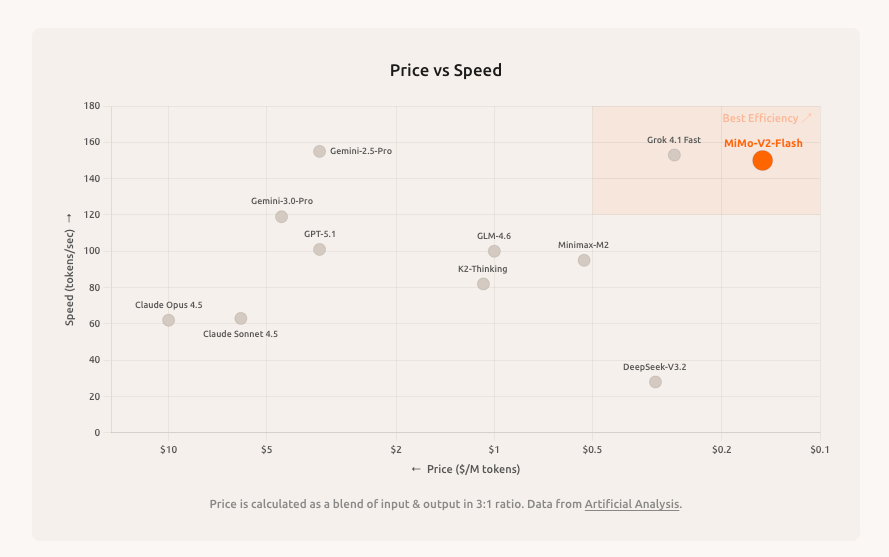
Task: Select the Gemini-3.0-Pro data point
Action: pyautogui.click(x=281, y=217)
